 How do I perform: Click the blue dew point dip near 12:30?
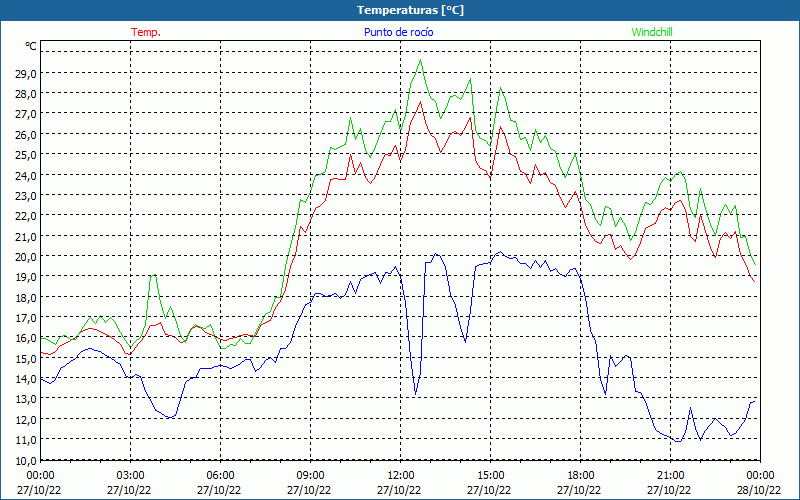point(416,394)
